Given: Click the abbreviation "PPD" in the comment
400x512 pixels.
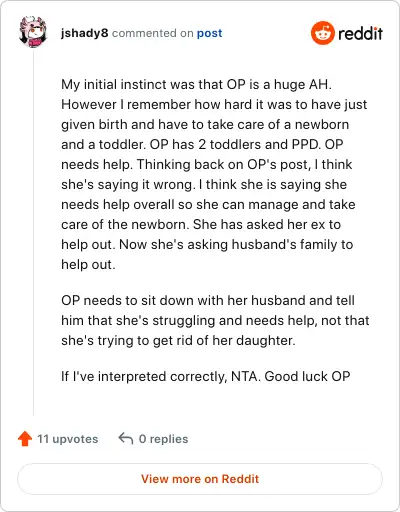Looking at the screenshot, I should 306,144.
